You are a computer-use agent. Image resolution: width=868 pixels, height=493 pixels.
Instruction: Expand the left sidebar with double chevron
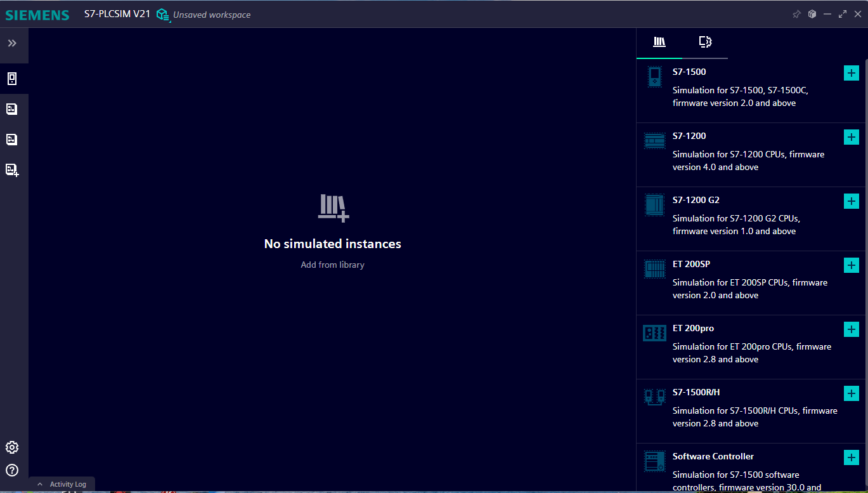tap(12, 43)
